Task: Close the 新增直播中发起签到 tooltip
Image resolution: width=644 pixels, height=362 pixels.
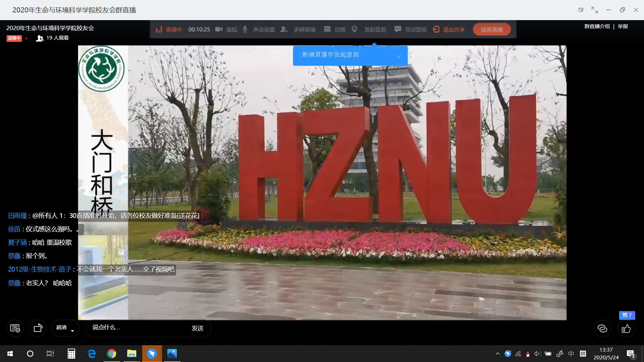Action: click(399, 57)
